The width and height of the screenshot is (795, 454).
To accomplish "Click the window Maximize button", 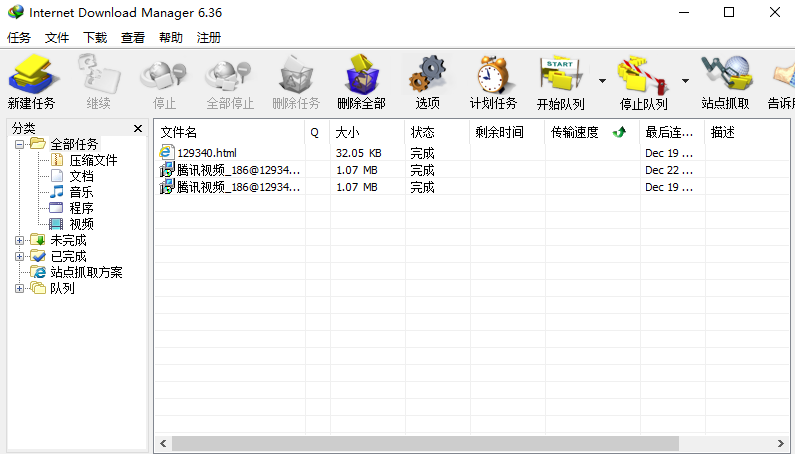I will coord(729,12).
